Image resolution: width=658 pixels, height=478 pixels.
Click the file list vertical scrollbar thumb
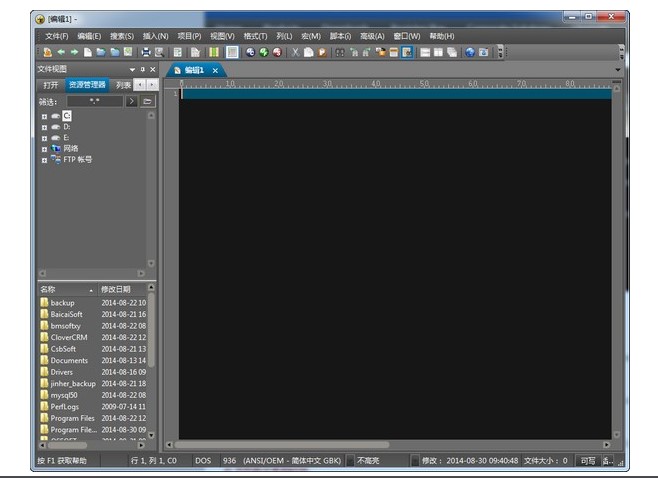click(151, 330)
